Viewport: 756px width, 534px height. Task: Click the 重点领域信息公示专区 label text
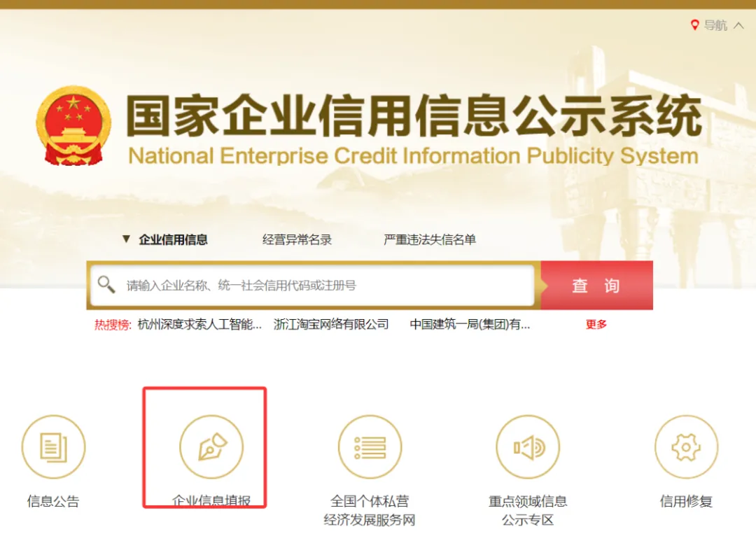528,510
